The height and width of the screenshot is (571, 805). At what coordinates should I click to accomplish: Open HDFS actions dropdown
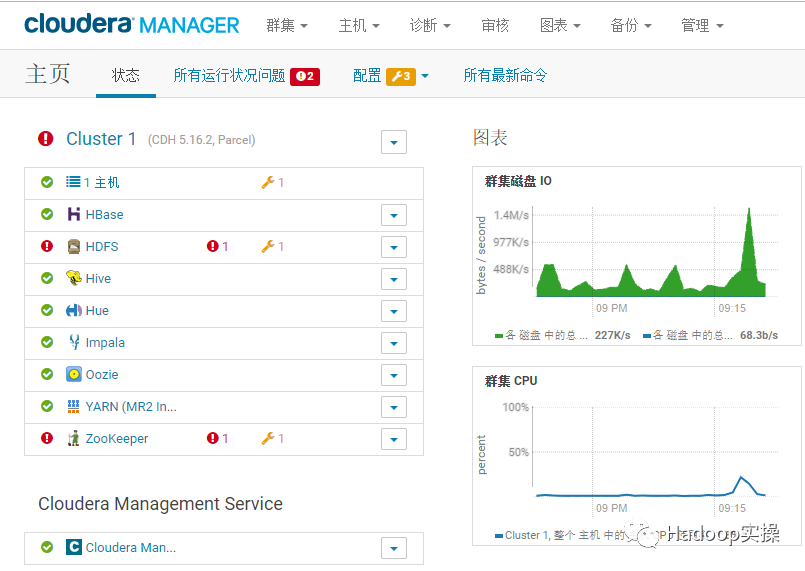pyautogui.click(x=394, y=247)
